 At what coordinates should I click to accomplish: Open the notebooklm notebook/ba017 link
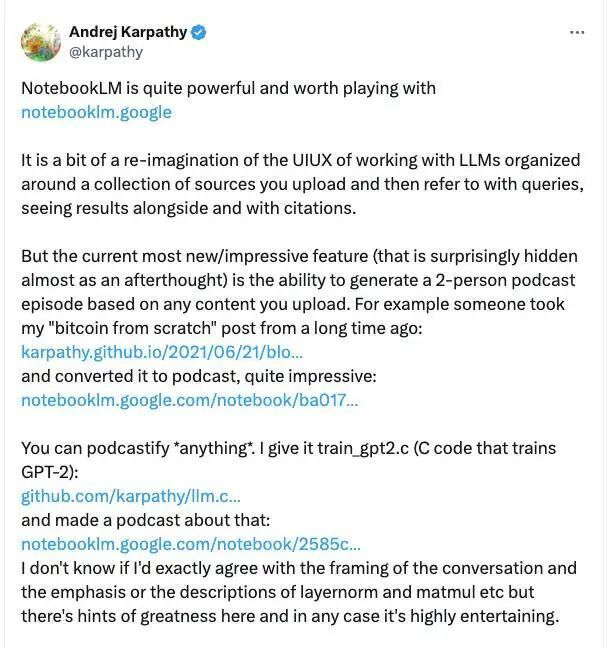coord(189,400)
